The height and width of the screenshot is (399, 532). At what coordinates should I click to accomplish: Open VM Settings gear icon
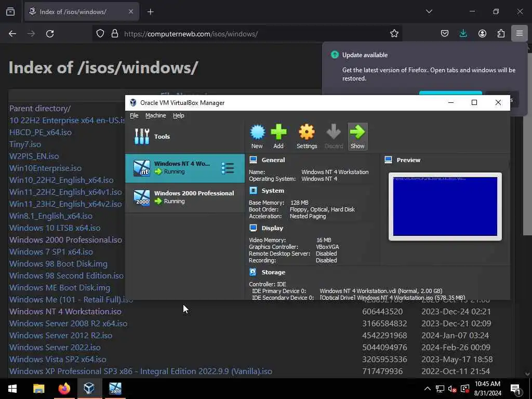tap(307, 137)
